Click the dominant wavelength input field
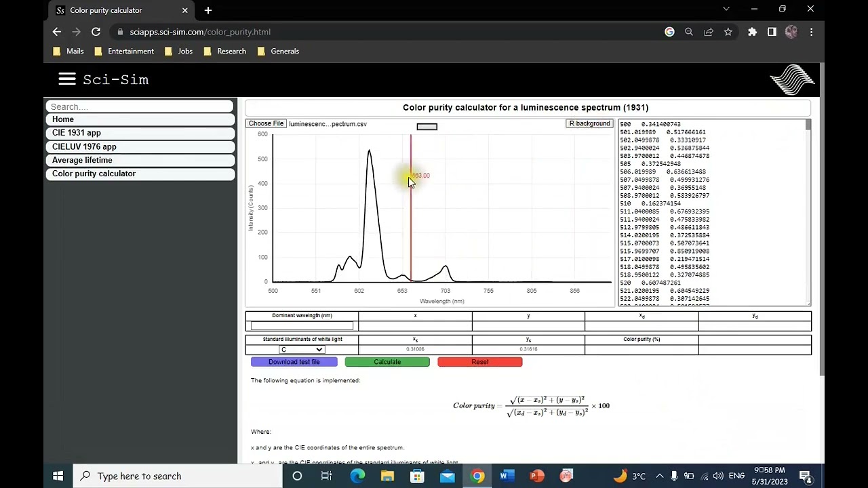Screen dimensions: 868x488 pyautogui.click(x=302, y=326)
